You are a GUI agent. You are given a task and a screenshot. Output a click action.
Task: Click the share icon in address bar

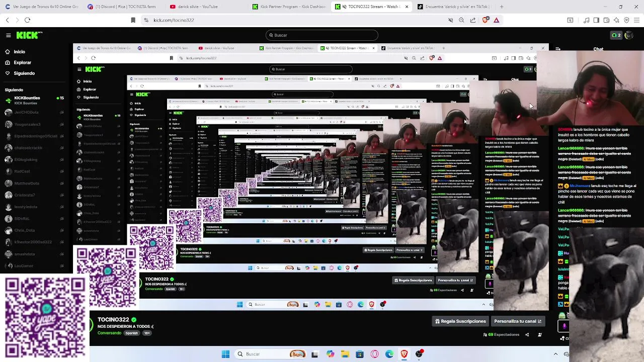[x=473, y=20]
